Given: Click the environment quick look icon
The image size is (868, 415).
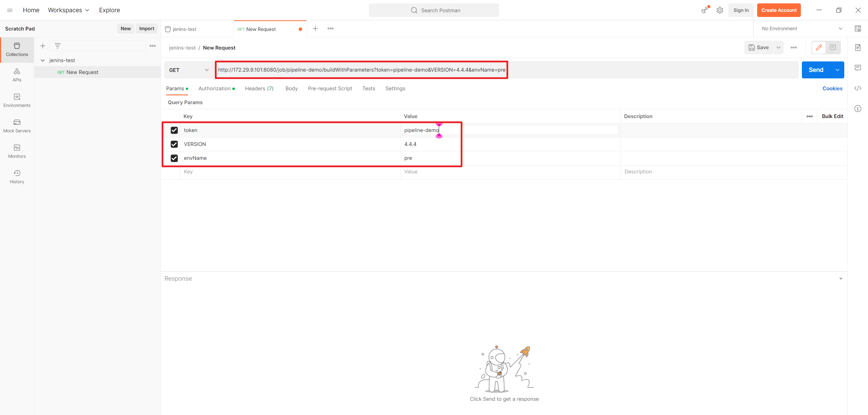Looking at the screenshot, I should (858, 29).
